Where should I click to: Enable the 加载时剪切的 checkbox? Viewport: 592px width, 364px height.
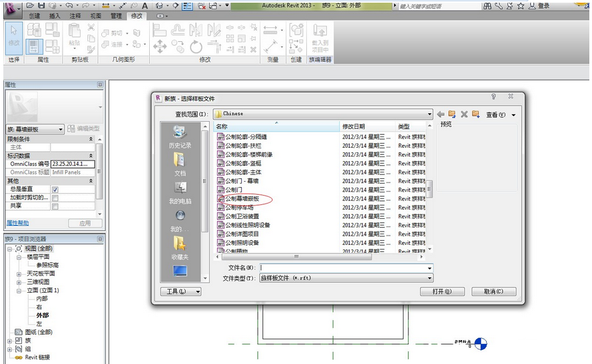click(55, 198)
